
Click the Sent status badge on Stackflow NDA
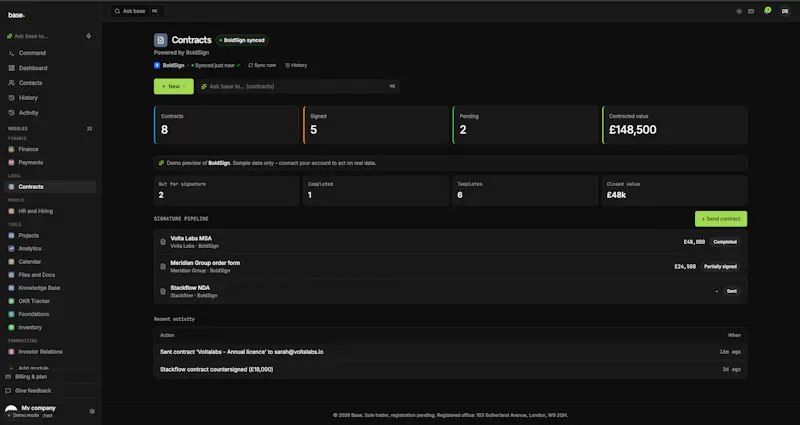[732, 291]
